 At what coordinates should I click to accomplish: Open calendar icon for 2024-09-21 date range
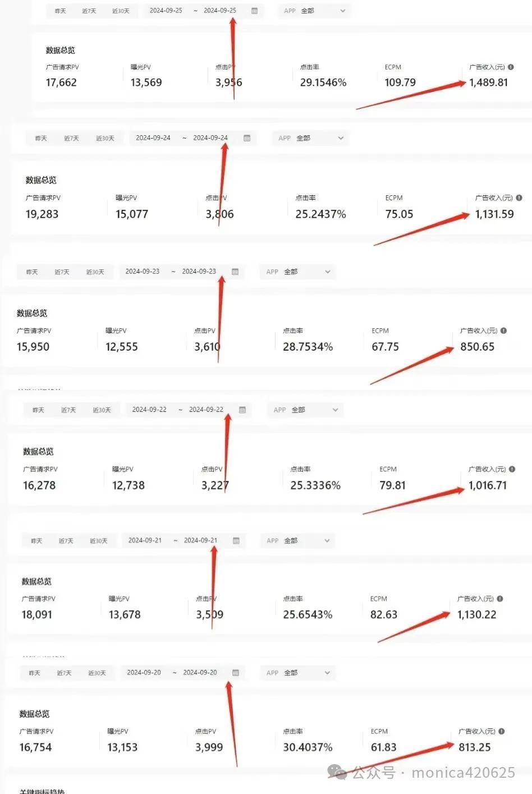pyautogui.click(x=236, y=540)
